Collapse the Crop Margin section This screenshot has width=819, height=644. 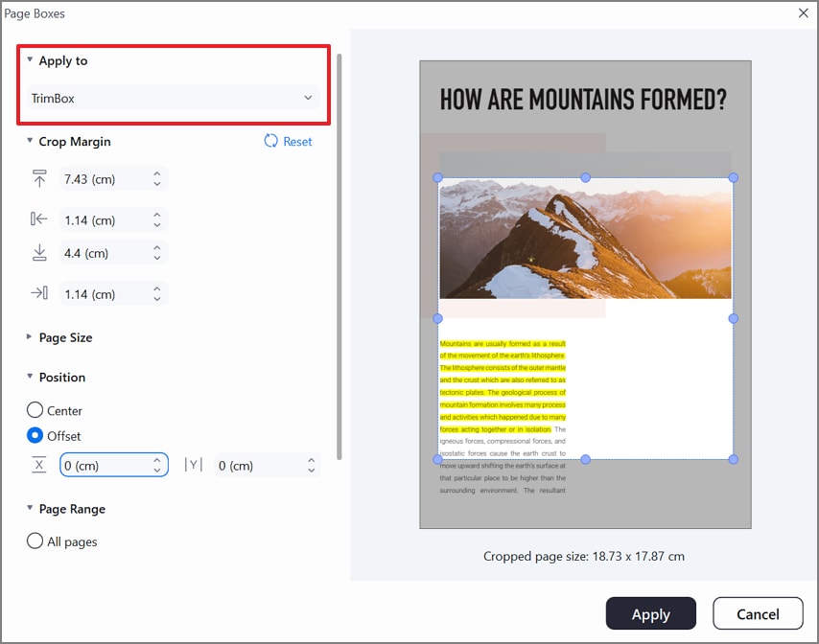(x=29, y=141)
